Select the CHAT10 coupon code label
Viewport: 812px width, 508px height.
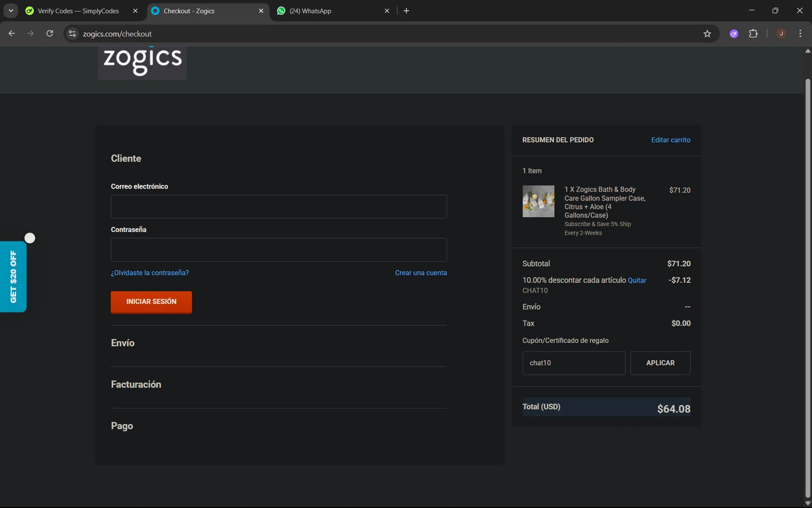point(535,291)
